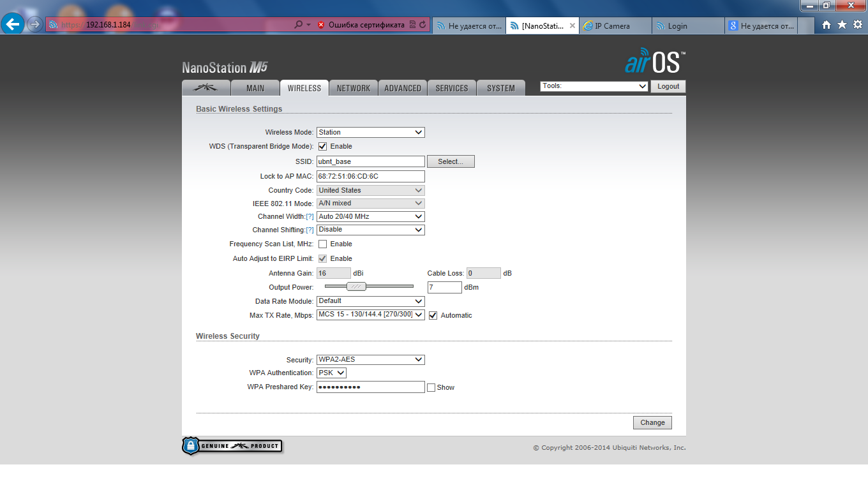Click the compatibility view icon
This screenshot has height=490, width=868.
(x=412, y=25)
